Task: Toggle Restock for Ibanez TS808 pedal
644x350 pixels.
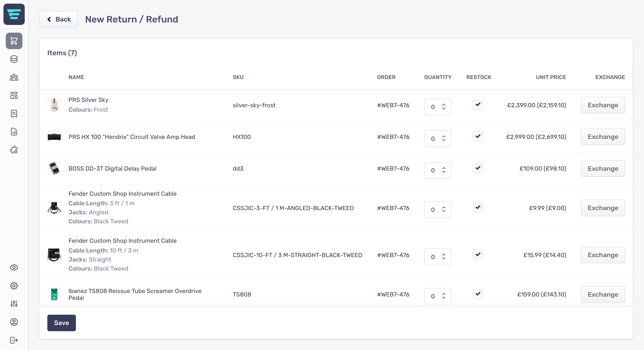Action: tap(478, 294)
